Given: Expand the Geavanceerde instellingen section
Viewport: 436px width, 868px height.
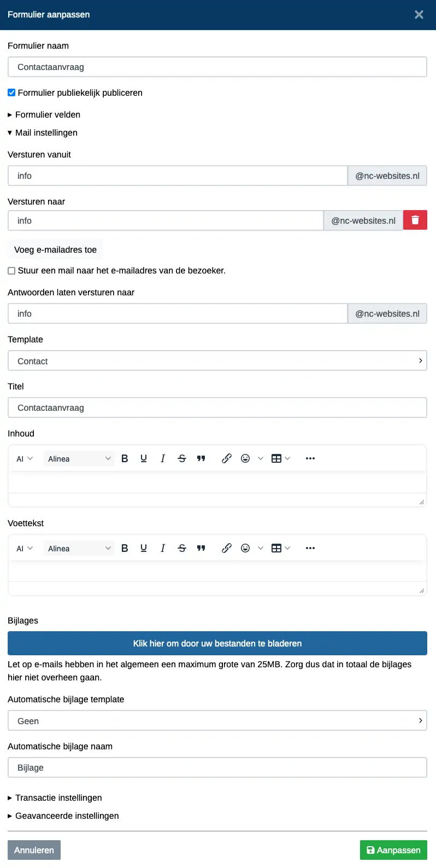Looking at the screenshot, I should click(x=63, y=816).
